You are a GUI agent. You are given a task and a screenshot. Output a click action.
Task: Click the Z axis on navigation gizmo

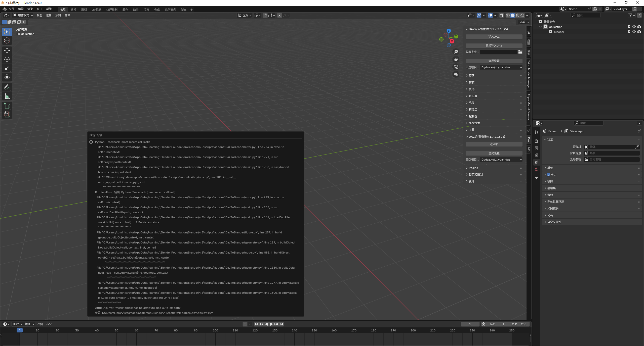[449, 31]
